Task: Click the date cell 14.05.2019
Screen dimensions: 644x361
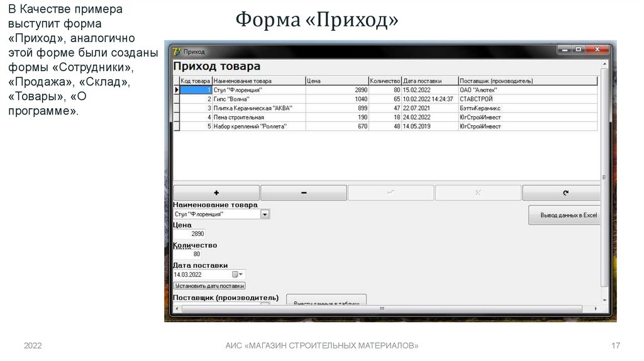Action: tap(430, 126)
